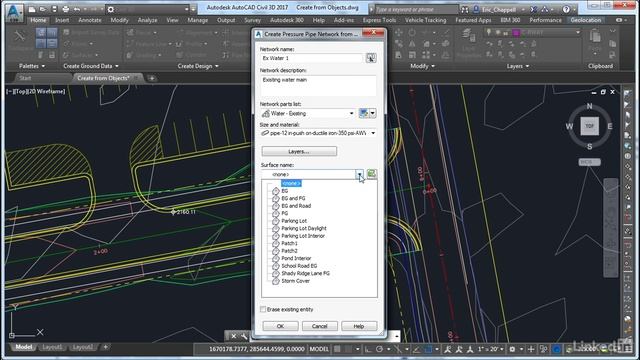Click the edit parts list icon beside Water - Existing
The image size is (640, 360).
[363, 113]
